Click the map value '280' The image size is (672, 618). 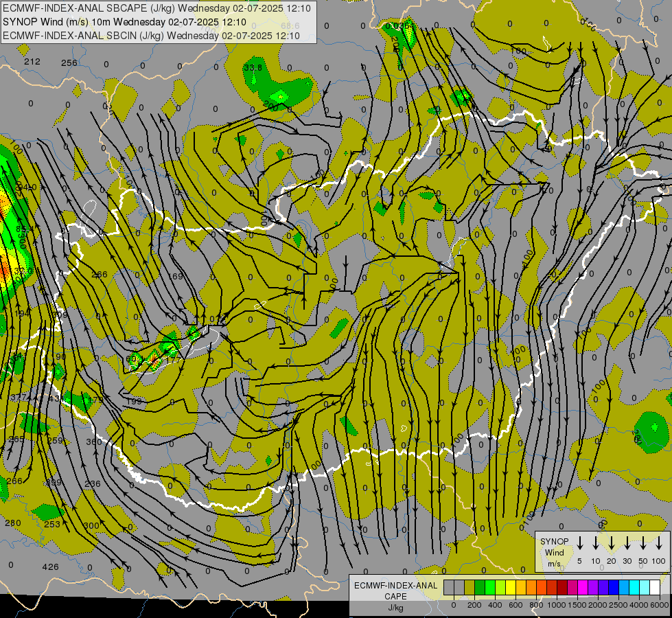point(13,523)
